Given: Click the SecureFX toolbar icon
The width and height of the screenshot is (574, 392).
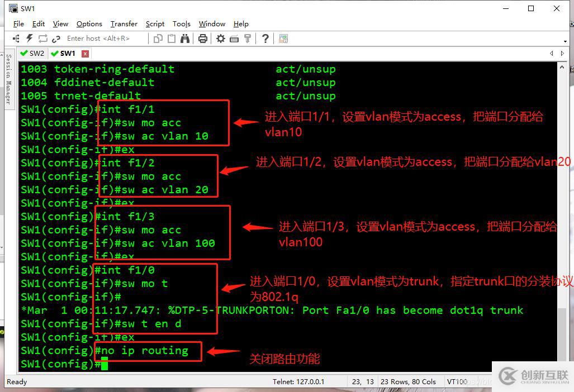Looking at the screenshot, I should (283, 39).
